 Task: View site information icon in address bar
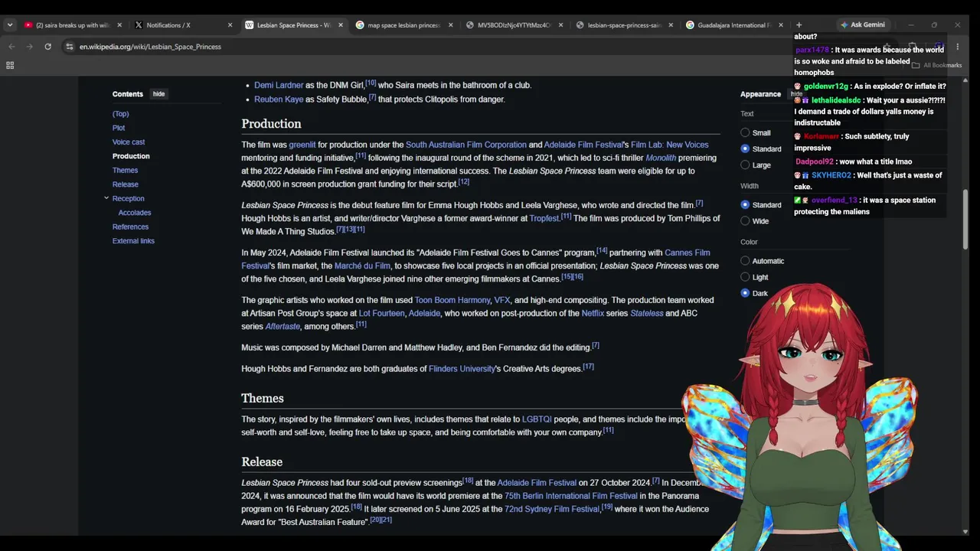(x=70, y=47)
